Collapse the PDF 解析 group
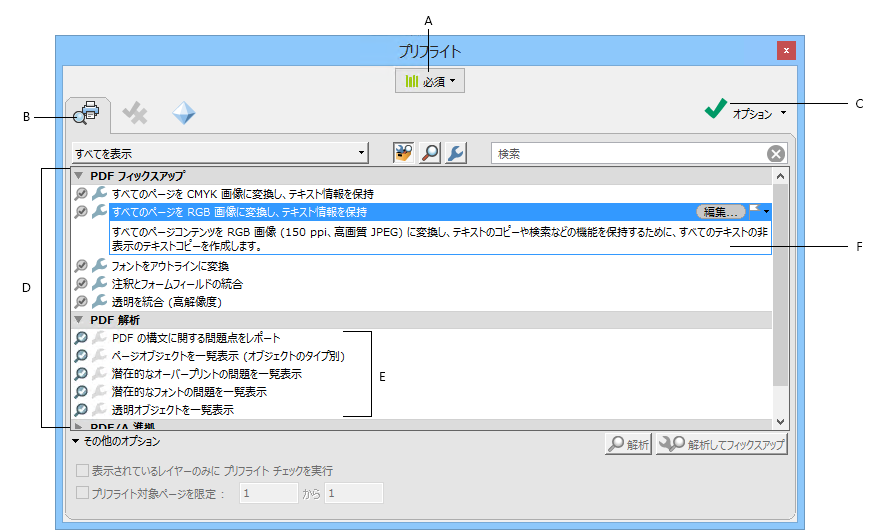Viewport: 875px width, 530px height. [x=79, y=320]
